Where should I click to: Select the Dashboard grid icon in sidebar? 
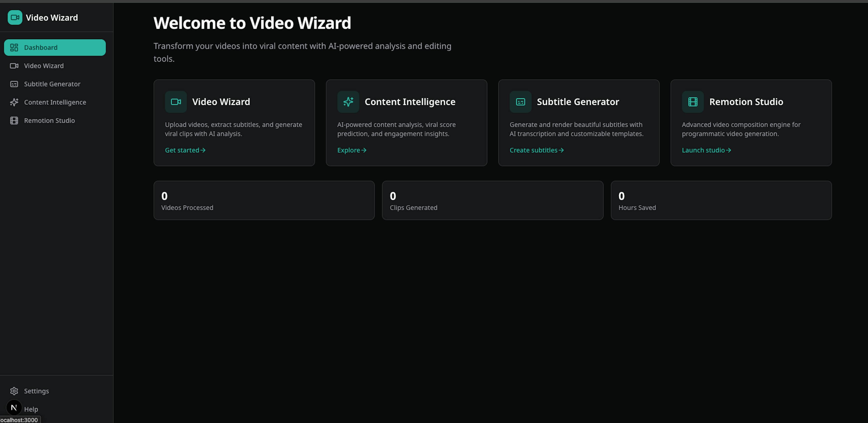click(14, 47)
